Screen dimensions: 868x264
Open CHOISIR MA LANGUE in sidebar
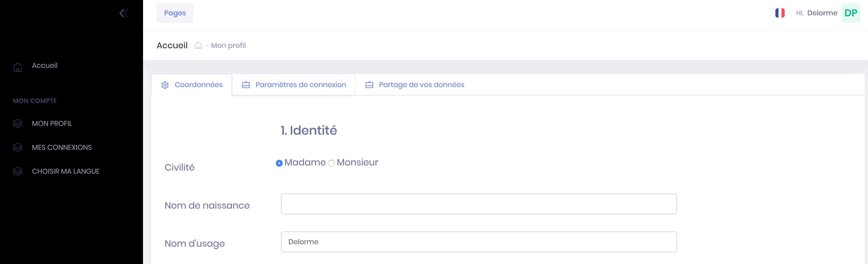(x=66, y=172)
